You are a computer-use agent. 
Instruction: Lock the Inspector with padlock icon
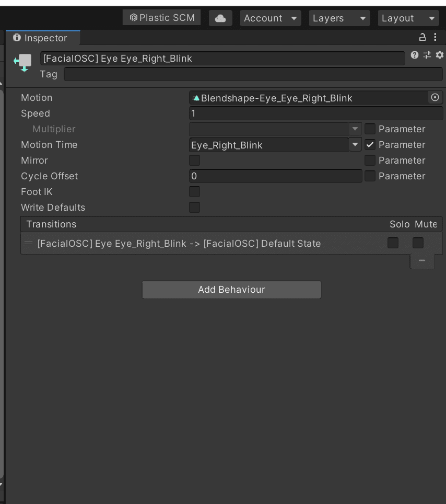pyautogui.click(x=422, y=37)
